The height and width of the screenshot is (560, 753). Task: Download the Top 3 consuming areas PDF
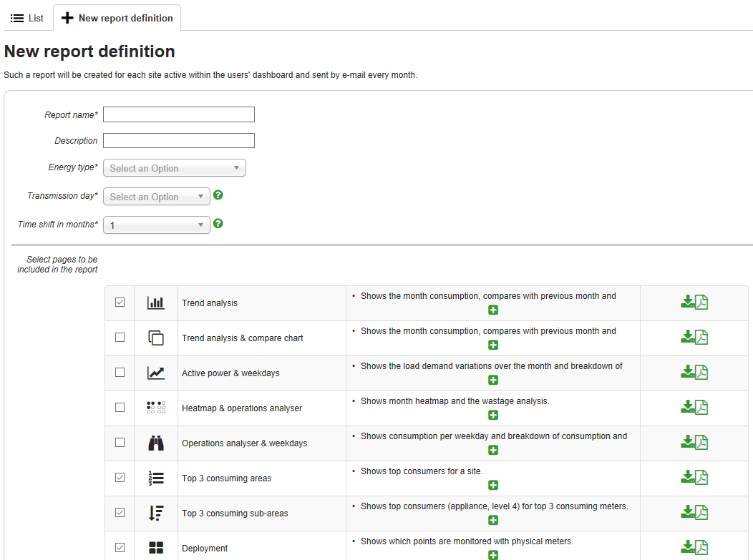[694, 478]
